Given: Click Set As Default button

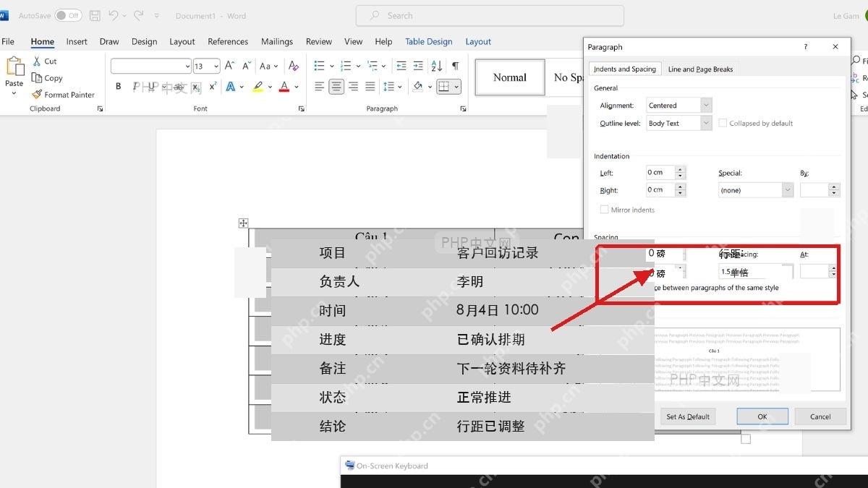Looking at the screenshot, I should pos(688,416).
